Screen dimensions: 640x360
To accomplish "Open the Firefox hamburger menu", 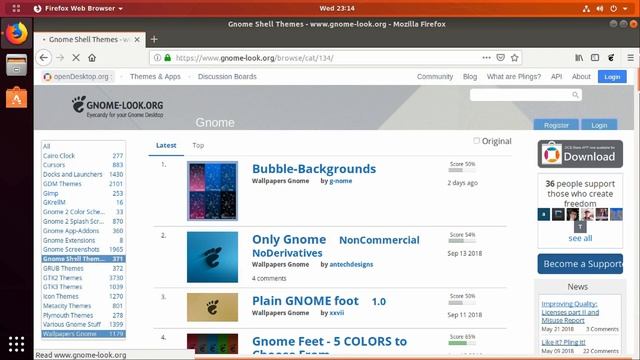I will point(631,58).
